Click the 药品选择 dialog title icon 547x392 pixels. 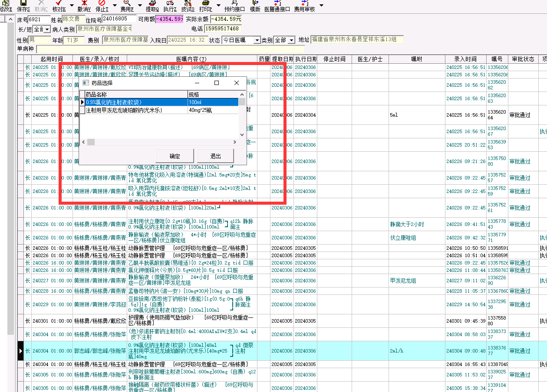pyautogui.click(x=86, y=83)
